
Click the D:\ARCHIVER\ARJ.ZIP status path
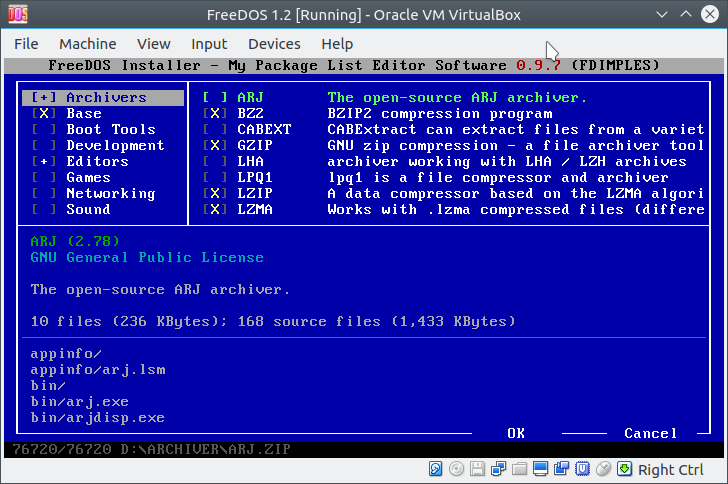tap(205, 449)
